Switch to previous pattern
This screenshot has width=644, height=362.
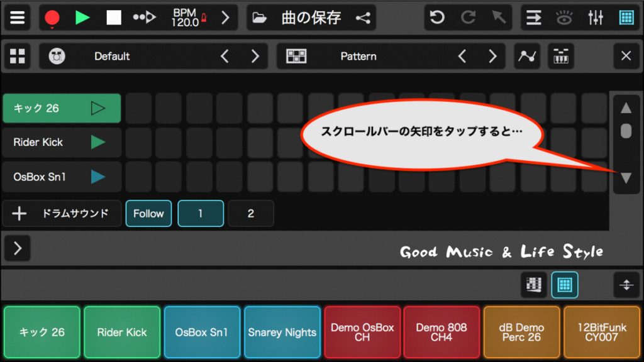[462, 56]
